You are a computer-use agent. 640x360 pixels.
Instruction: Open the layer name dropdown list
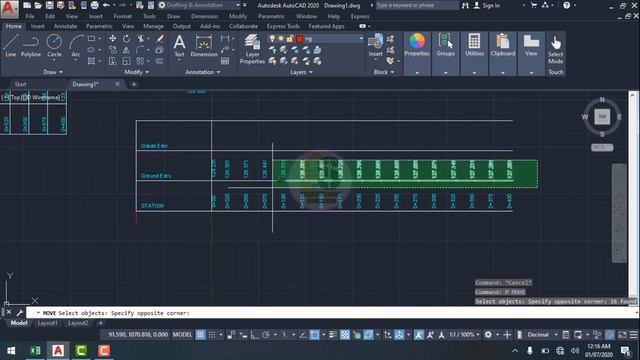point(361,38)
